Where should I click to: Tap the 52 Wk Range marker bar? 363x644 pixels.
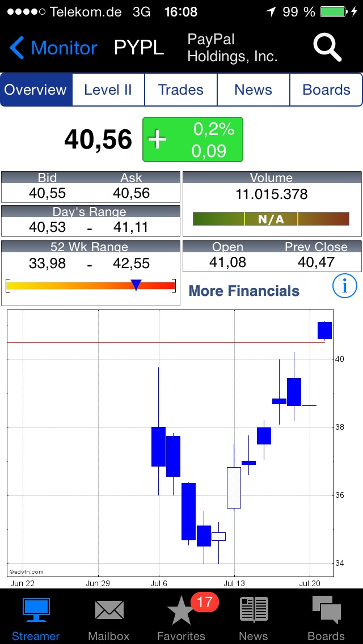(x=91, y=285)
